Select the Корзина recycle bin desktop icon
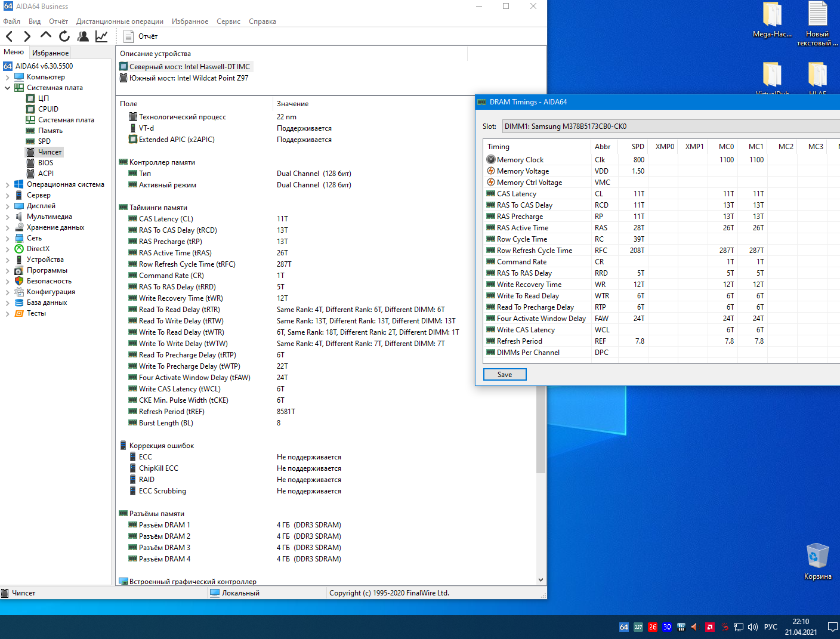The width and height of the screenshot is (840, 639). coord(817,561)
